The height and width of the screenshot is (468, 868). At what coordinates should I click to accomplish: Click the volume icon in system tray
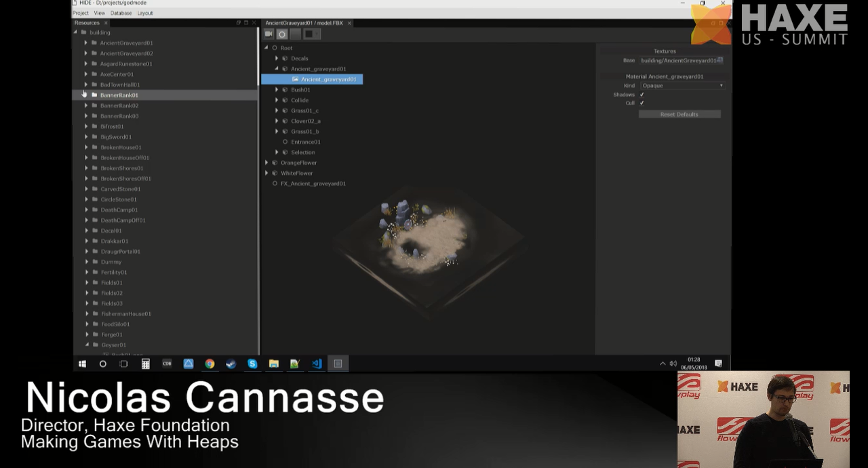click(x=673, y=364)
